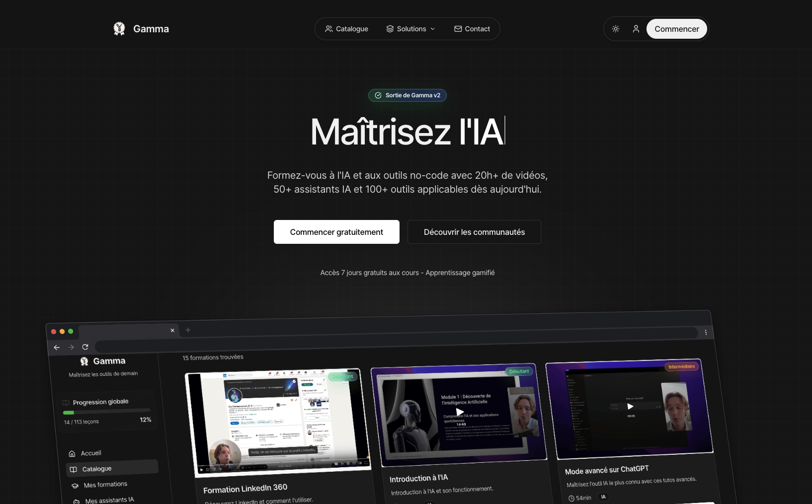
Task: Open the 'Sortie de Gamma v2' badge
Action: click(x=407, y=95)
